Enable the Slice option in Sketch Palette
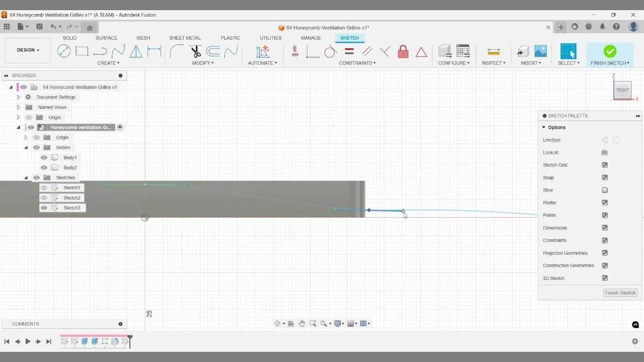Screen dimensions: 644x362 (x=605, y=190)
